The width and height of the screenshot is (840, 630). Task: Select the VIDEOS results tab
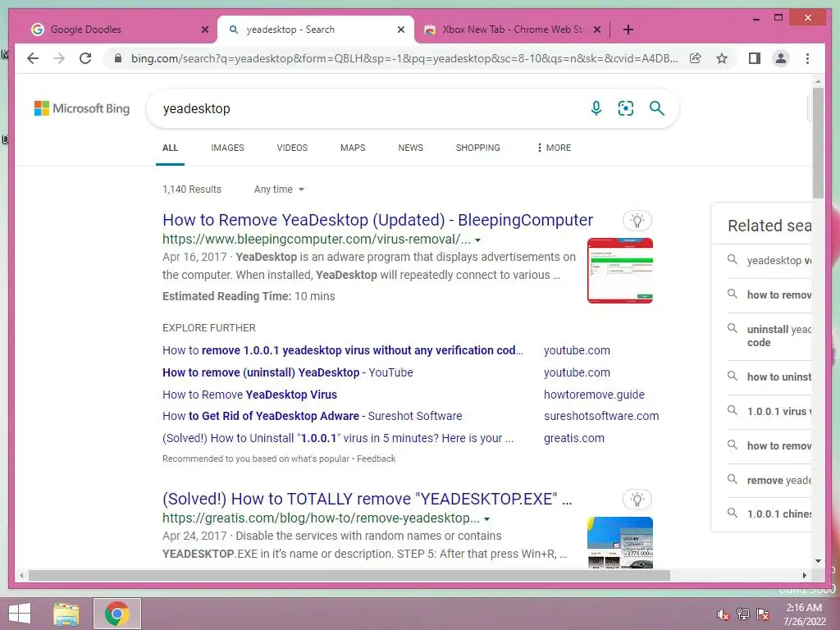pos(292,148)
